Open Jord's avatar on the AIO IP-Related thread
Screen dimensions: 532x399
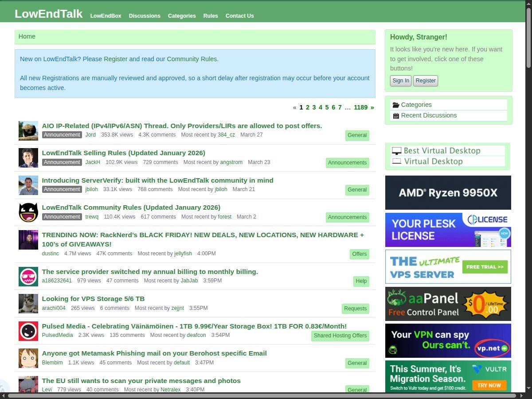click(x=28, y=131)
